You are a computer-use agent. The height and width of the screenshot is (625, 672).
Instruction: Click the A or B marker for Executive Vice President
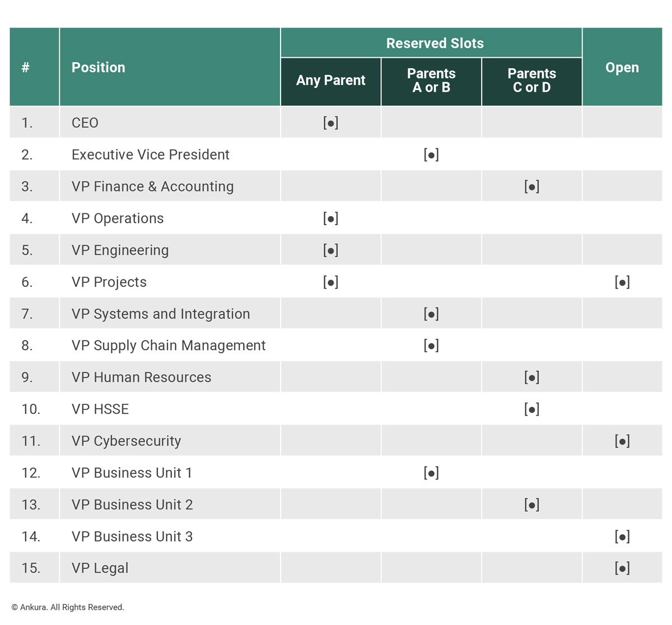click(x=431, y=155)
